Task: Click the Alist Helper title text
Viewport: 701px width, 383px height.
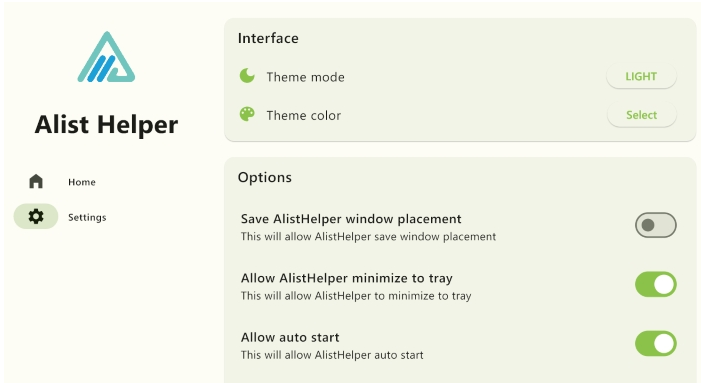Action: tap(106, 125)
